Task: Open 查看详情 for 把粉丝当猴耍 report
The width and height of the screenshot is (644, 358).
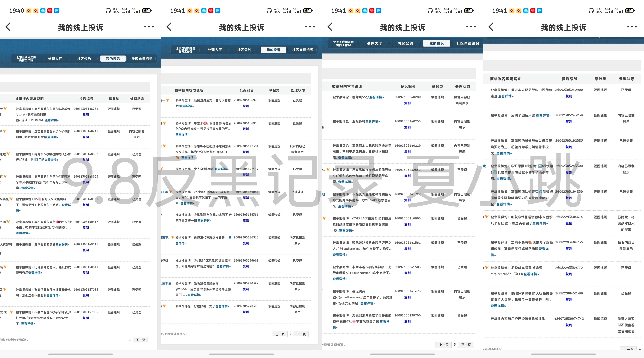Action: (x=531, y=274)
